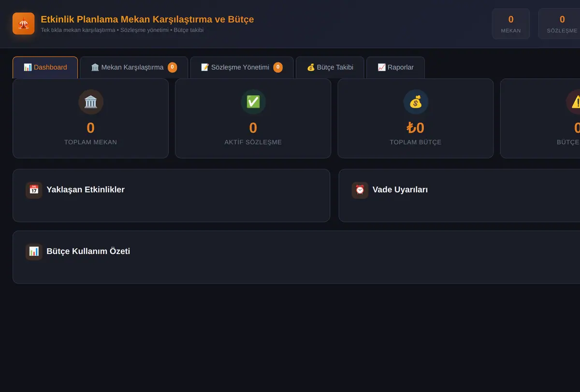Click the app title Etkinlik Planlama Mekan Karşılaştırma

pos(147,19)
